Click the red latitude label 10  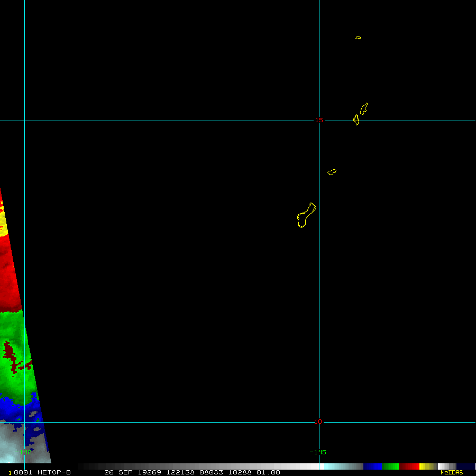click(318, 422)
